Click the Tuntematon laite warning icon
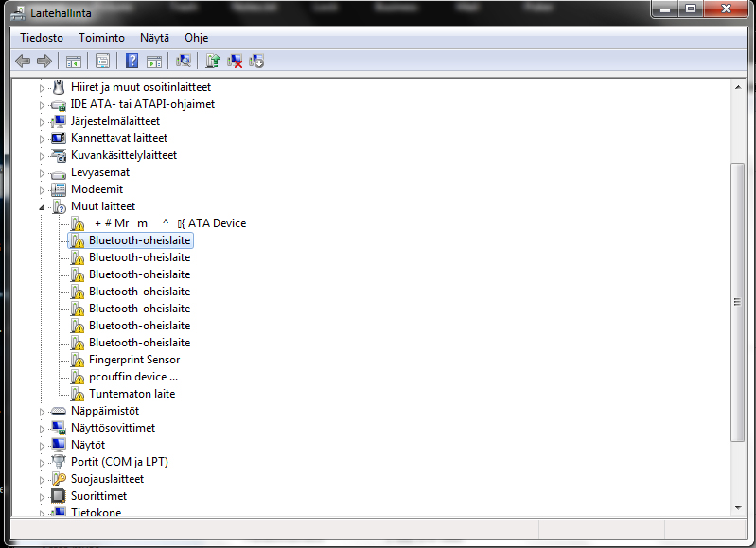 [x=78, y=394]
